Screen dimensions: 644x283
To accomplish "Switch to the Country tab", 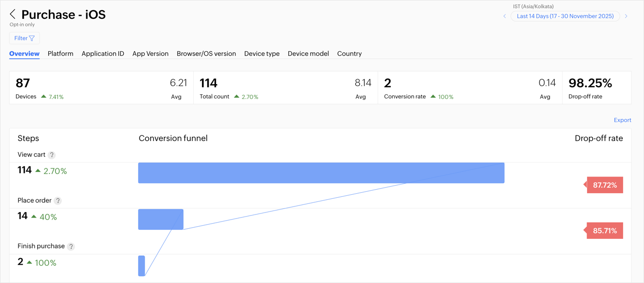I will [x=349, y=54].
